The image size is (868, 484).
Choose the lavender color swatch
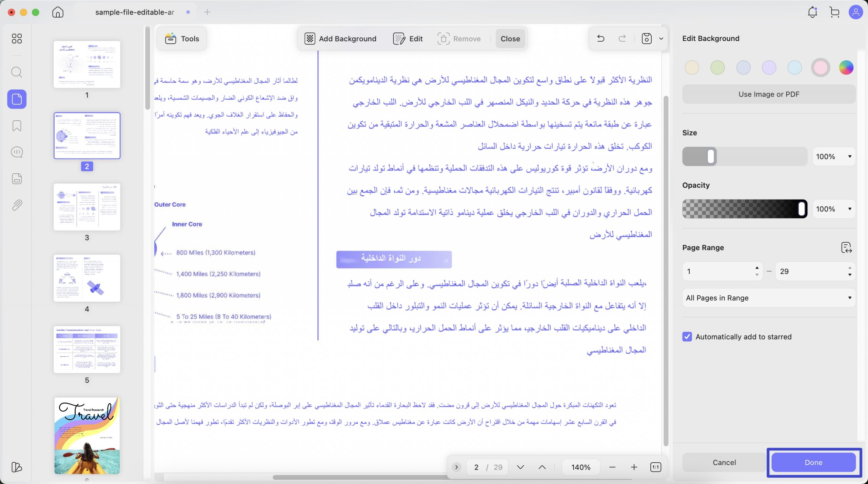pos(769,67)
